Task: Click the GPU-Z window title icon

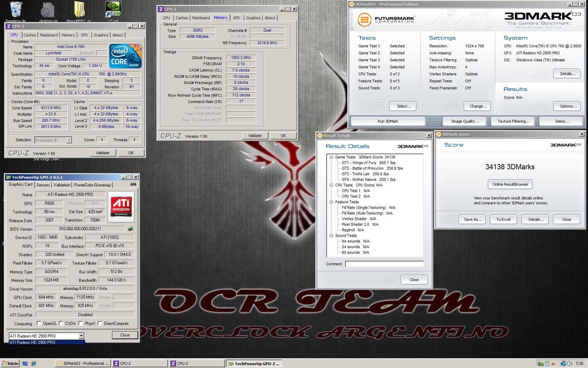Action: tap(8, 177)
